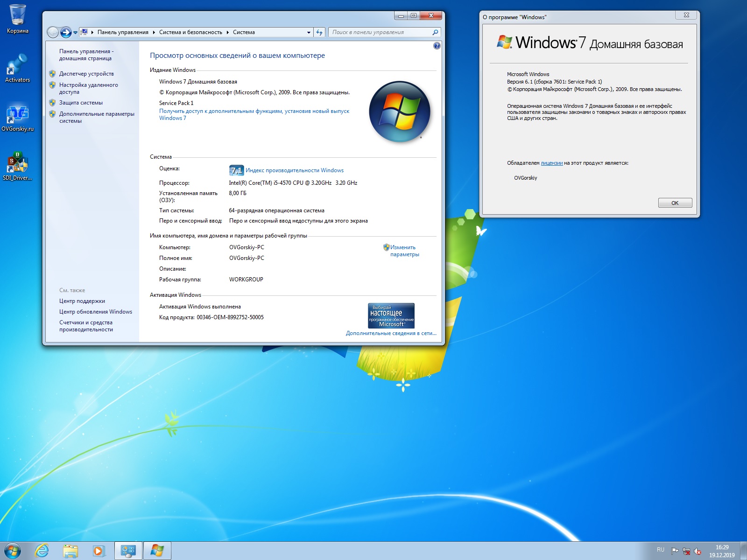Screen dimensions: 747x560
Task: Click the Back navigation arrow
Action: coord(53,32)
